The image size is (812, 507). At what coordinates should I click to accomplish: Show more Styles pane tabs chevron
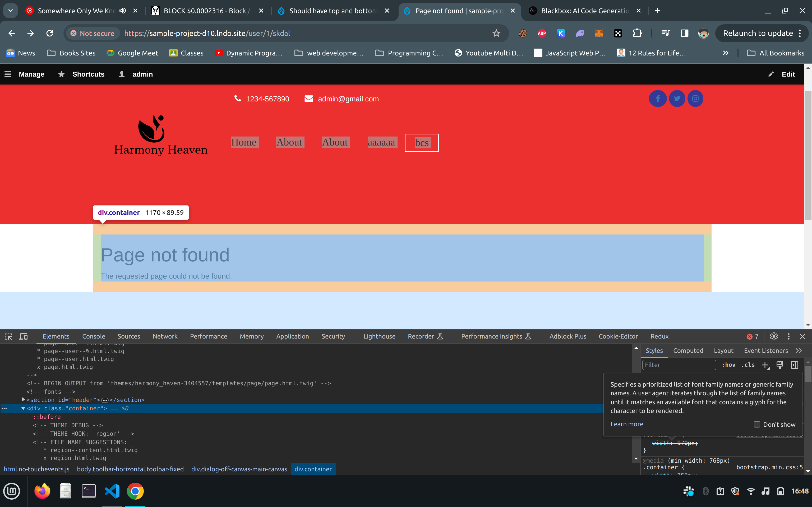(799, 350)
